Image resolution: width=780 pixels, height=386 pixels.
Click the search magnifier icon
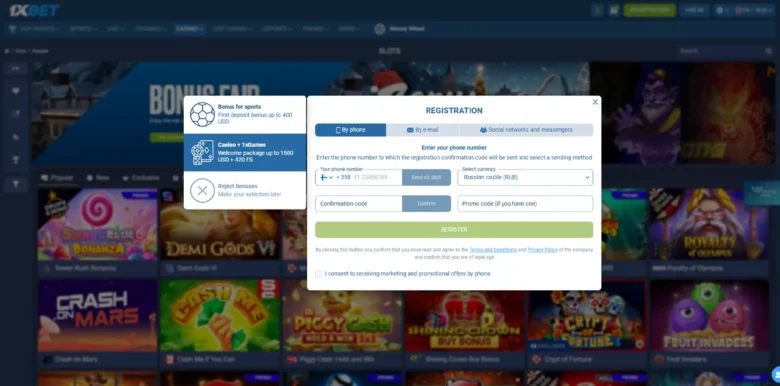pyautogui.click(x=769, y=51)
